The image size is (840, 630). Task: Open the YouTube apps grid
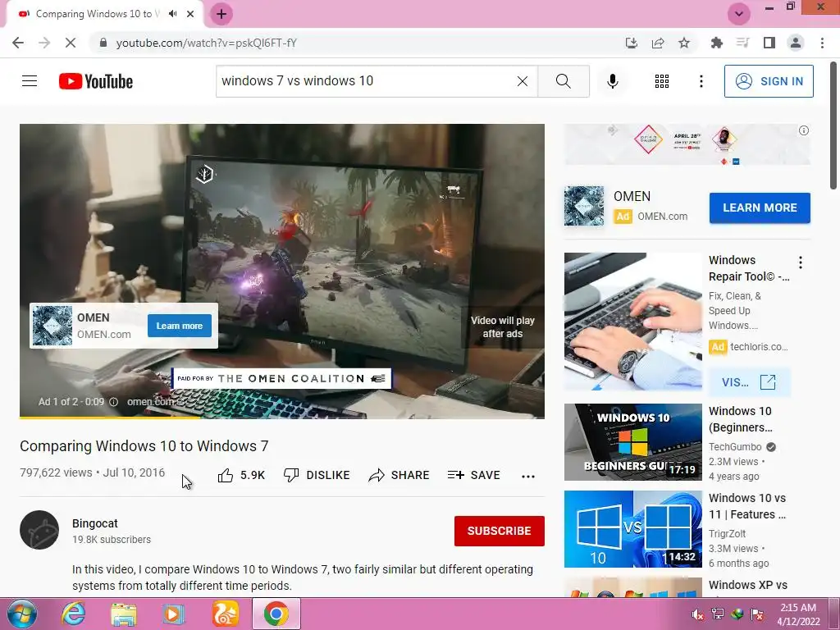pos(662,81)
